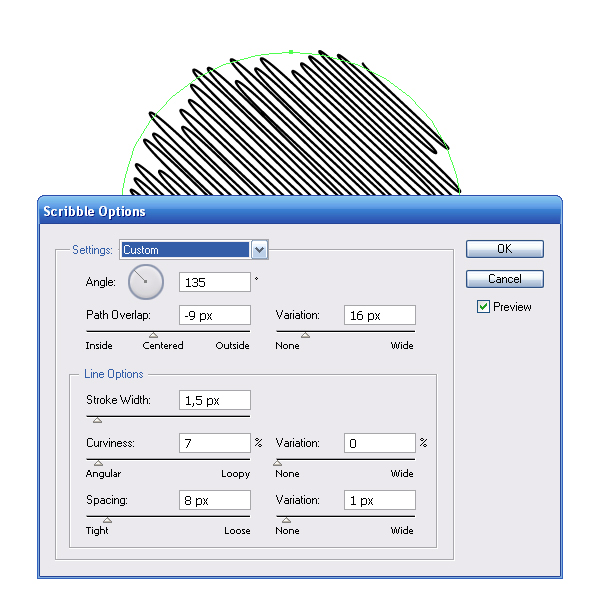The image size is (600, 600).
Task: Click the Curviness Variation field showing 0
Action: pos(380,443)
